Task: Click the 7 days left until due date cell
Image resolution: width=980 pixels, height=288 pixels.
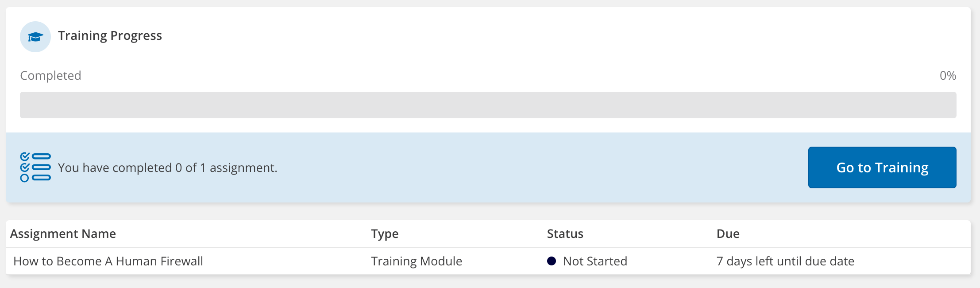Action: pyautogui.click(x=785, y=261)
